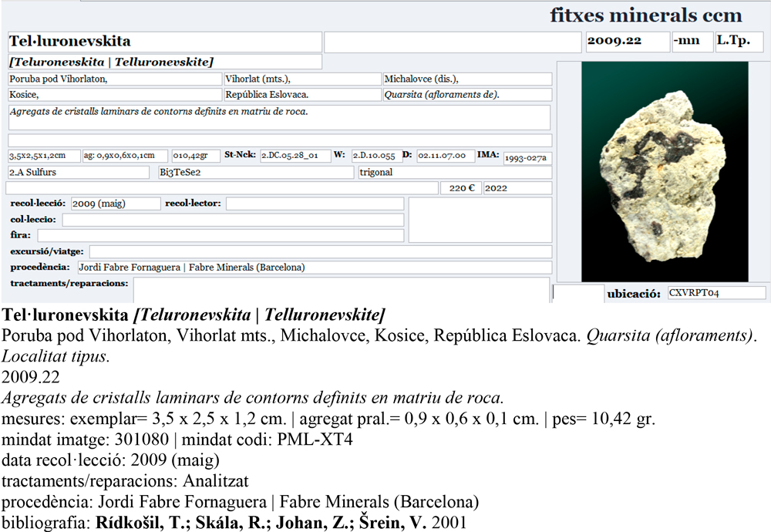This screenshot has width=771, height=532.
Task: Click the ubicació field CXVRPT04
Action: [716, 293]
